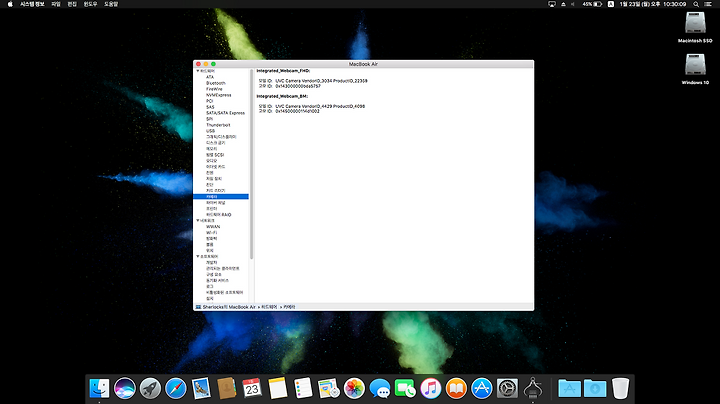This screenshot has width=720, height=404.
Task: Collapse the 하드웨어 disclosure triangle in sidebar
Action: [x=198, y=71]
